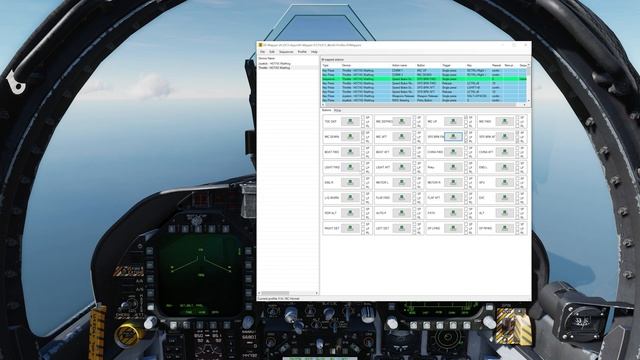This screenshot has height=360, width=640.
Task: Click the mapped actions list scroll-down arrow
Action: coord(529,100)
